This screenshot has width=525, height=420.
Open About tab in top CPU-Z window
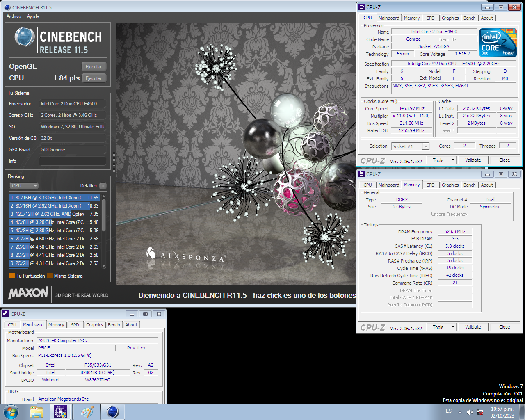tap(487, 18)
